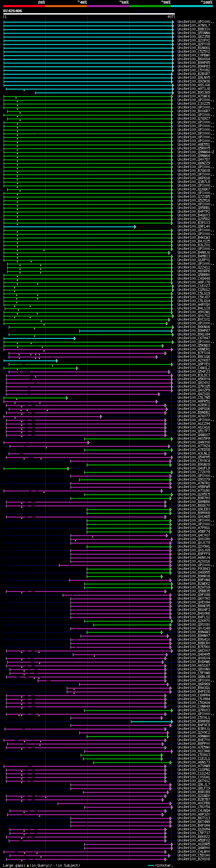
Task: Select the UniRef100_B9HP86 label
Action: (194, 721)
